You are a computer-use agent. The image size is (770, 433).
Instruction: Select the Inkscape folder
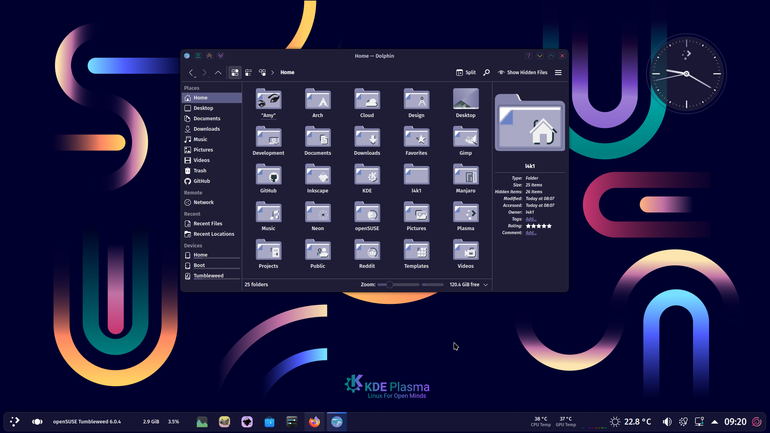[x=318, y=179]
